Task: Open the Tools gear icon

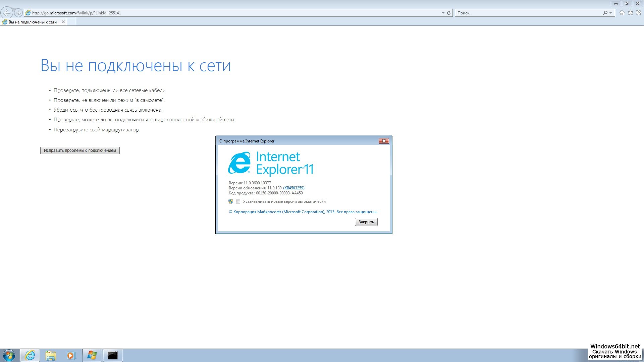Action: click(x=639, y=13)
